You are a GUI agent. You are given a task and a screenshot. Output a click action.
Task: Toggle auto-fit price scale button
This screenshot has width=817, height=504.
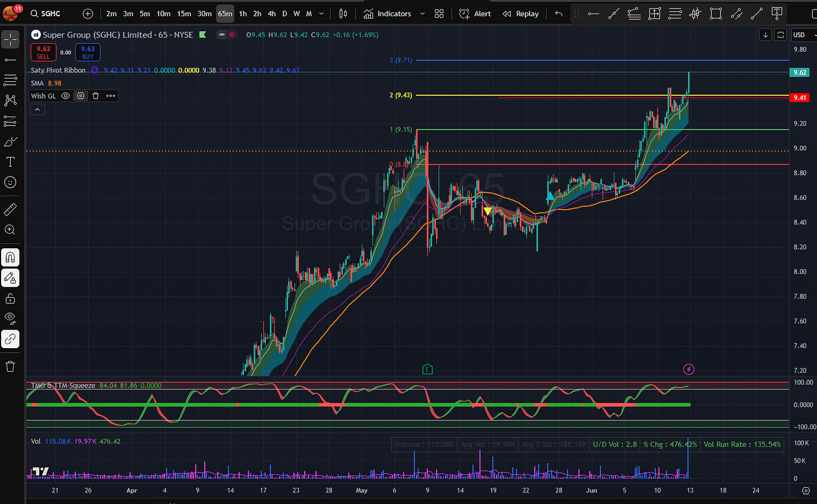(x=780, y=35)
